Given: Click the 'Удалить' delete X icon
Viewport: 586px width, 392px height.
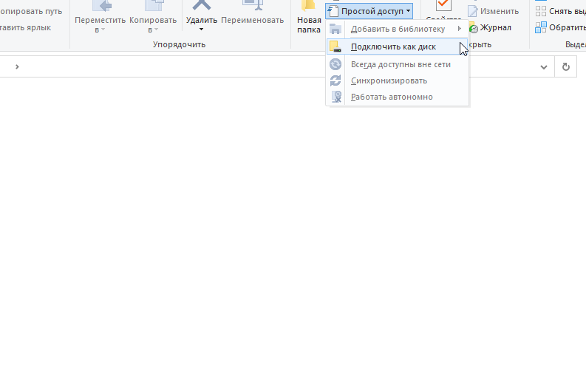Looking at the screenshot, I should (x=202, y=5).
